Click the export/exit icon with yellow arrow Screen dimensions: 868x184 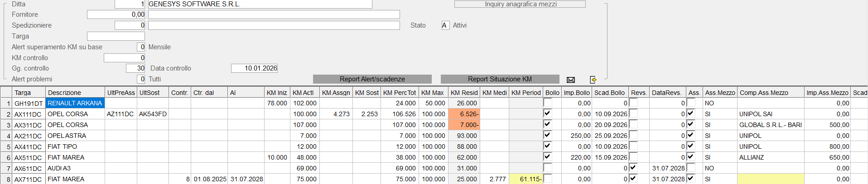pos(593,80)
